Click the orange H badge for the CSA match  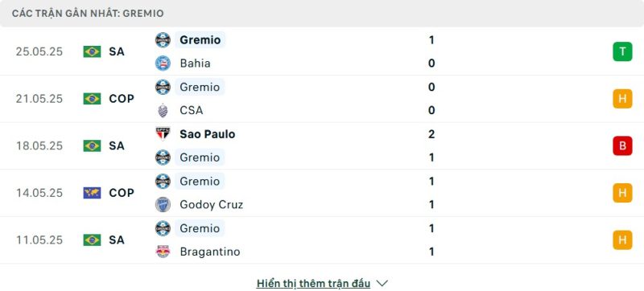click(x=622, y=99)
